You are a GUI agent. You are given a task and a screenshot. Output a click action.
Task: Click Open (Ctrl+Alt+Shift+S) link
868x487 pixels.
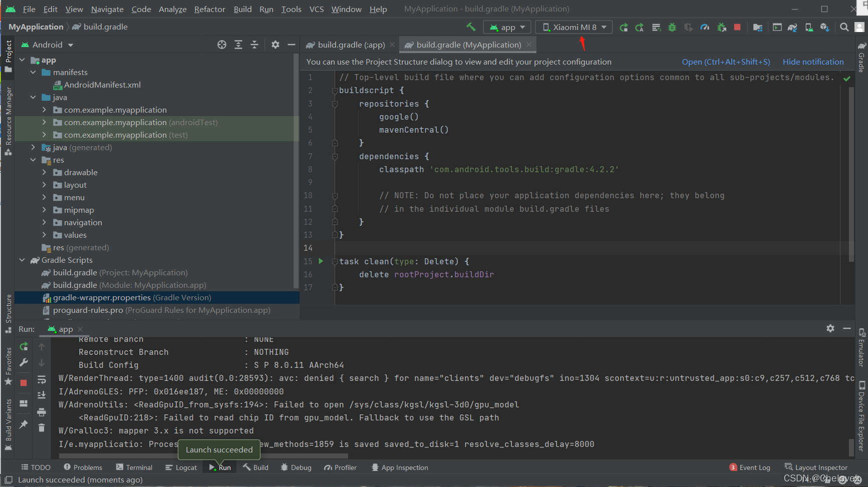(x=726, y=62)
